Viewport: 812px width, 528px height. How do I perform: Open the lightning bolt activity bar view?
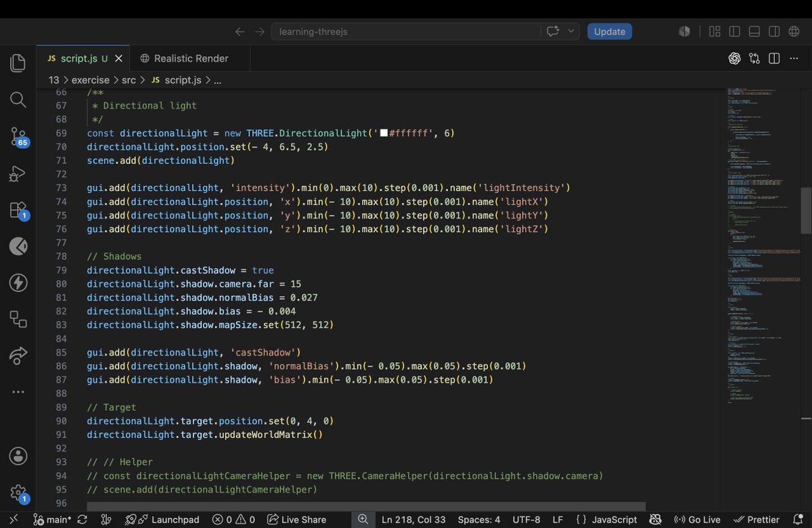click(x=18, y=282)
